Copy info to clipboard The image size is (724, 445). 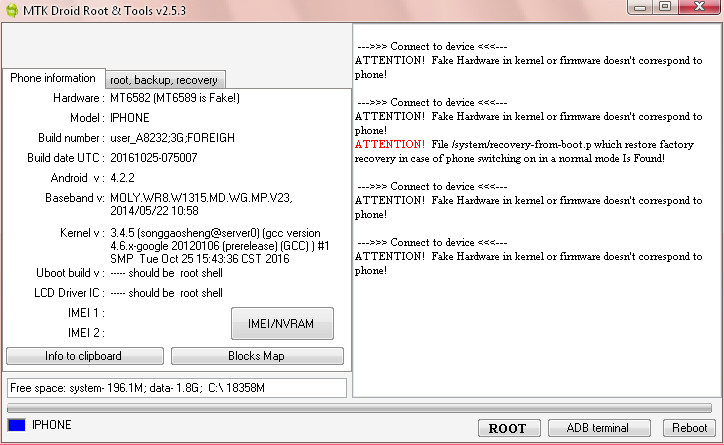click(84, 356)
